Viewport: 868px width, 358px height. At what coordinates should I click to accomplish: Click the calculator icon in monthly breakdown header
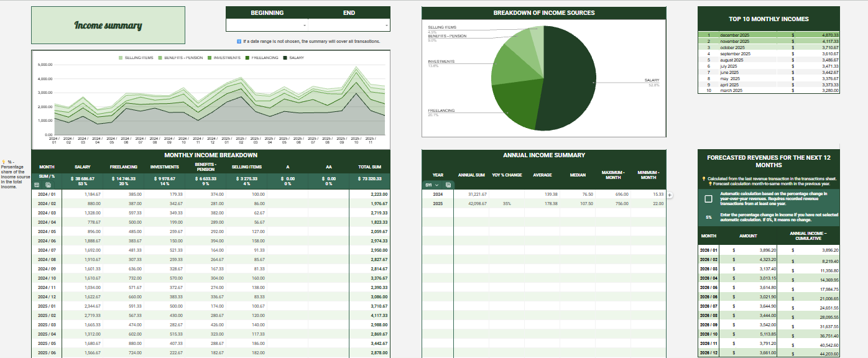47,185
